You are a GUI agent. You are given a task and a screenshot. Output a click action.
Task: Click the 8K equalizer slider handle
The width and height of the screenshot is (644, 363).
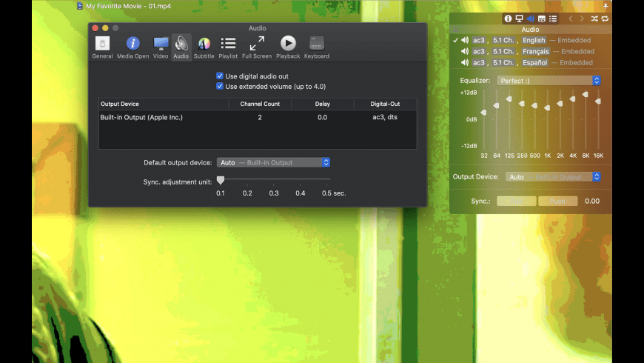coord(586,95)
